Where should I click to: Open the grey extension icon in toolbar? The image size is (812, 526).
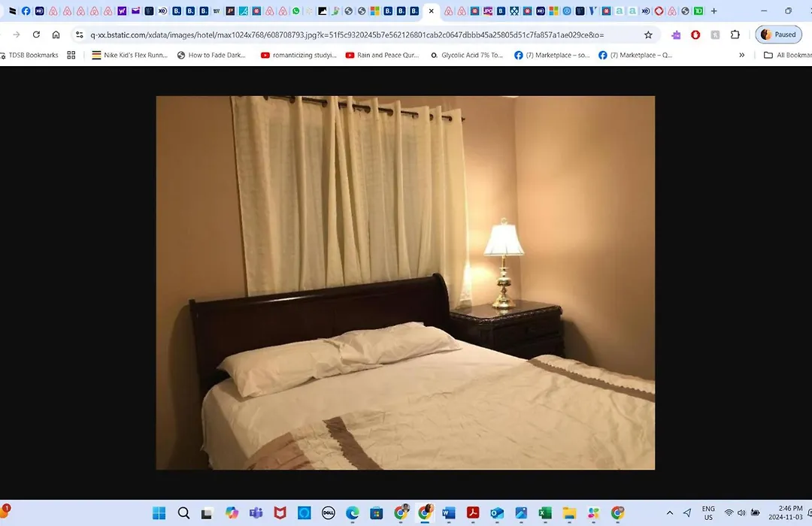coord(715,35)
